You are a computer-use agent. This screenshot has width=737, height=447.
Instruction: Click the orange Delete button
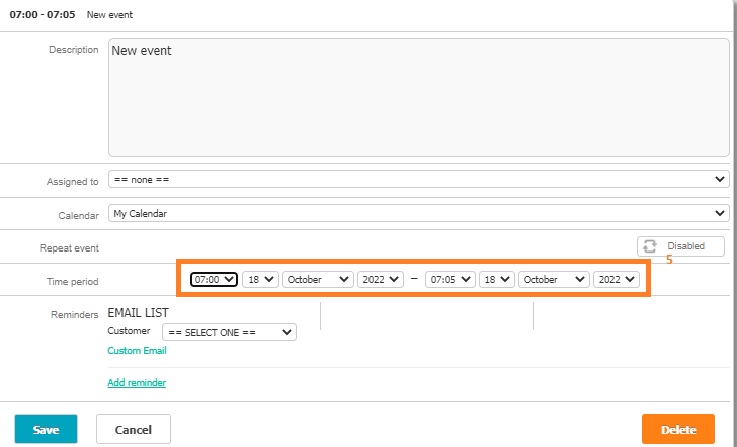[x=678, y=429]
